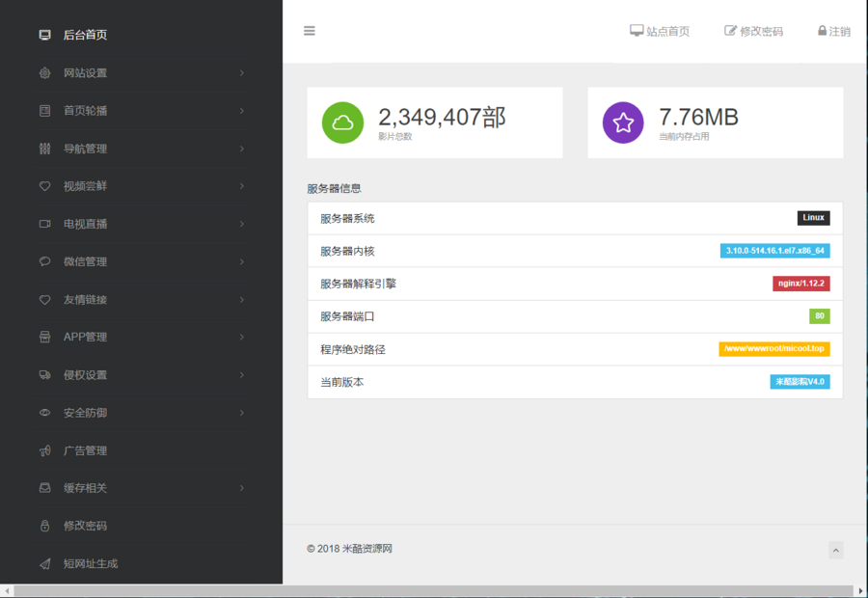Click the scroll-to-top button in footer
This screenshot has height=598, width=868.
[836, 550]
